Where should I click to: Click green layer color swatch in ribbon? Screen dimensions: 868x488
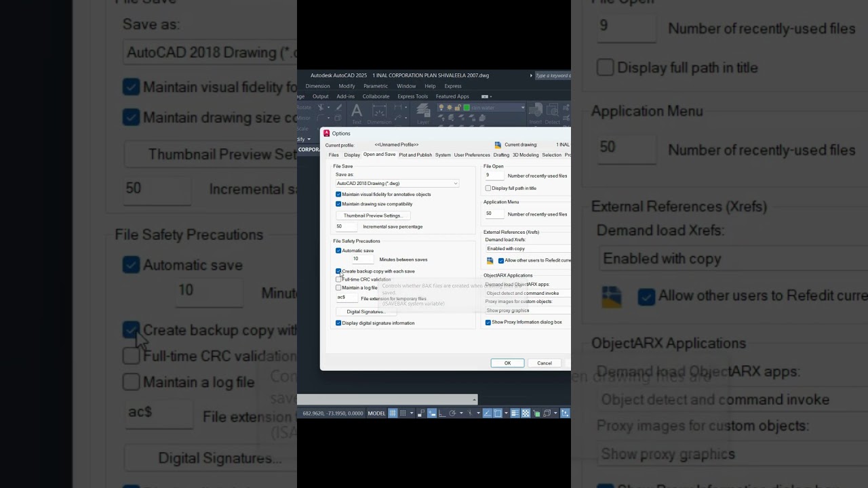[466, 108]
